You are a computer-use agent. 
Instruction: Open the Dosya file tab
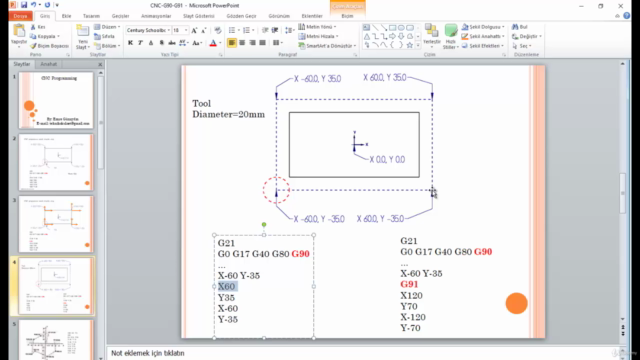pos(20,16)
